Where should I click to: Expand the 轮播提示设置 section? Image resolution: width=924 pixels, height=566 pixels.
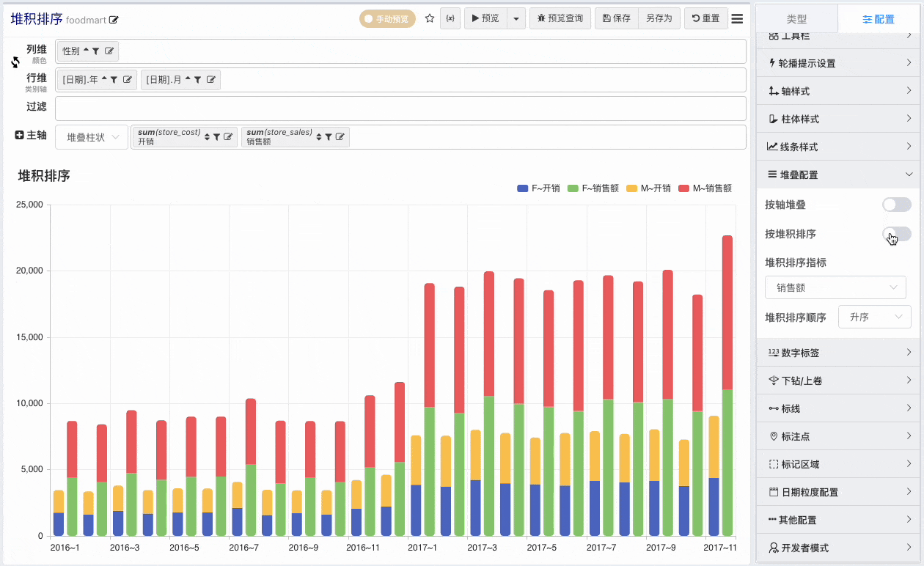(840, 63)
